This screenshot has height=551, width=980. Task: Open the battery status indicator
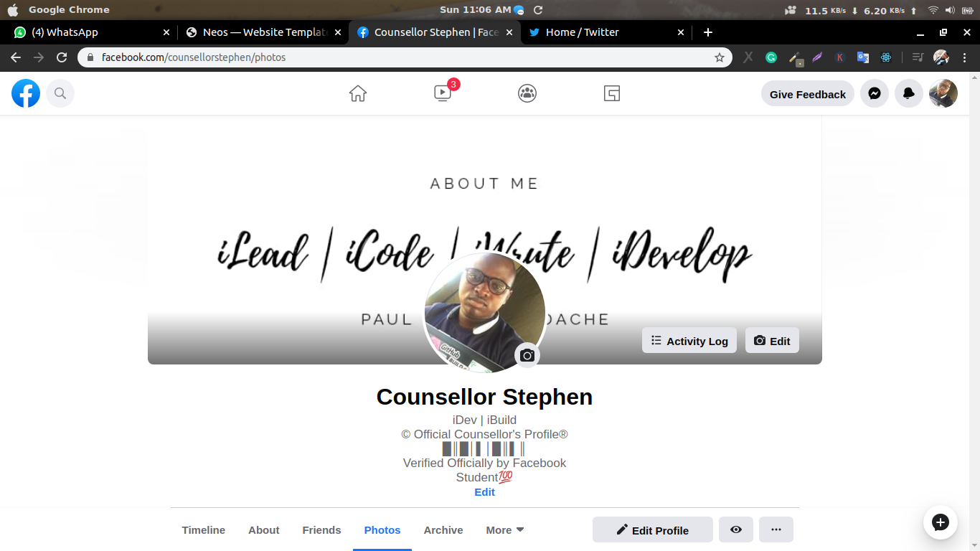coord(968,10)
